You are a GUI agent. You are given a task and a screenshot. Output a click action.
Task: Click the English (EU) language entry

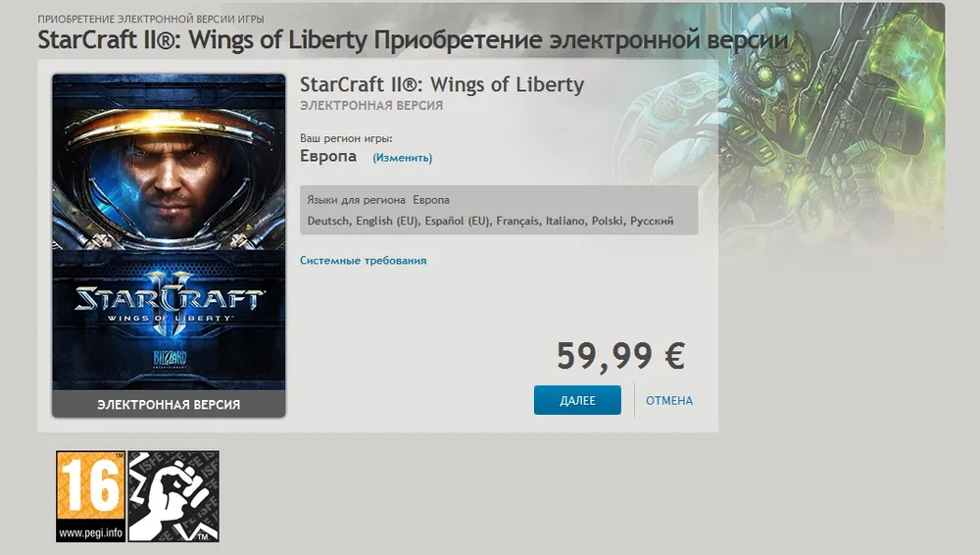tap(387, 221)
